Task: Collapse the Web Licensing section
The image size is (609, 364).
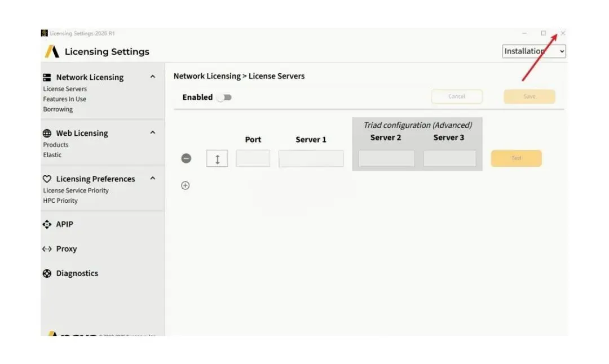Action: 153,133
